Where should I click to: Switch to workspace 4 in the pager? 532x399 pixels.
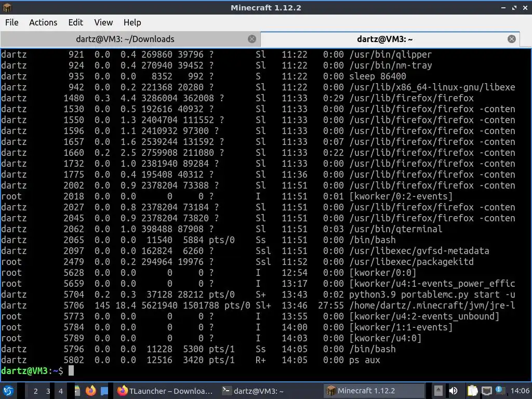60,391
